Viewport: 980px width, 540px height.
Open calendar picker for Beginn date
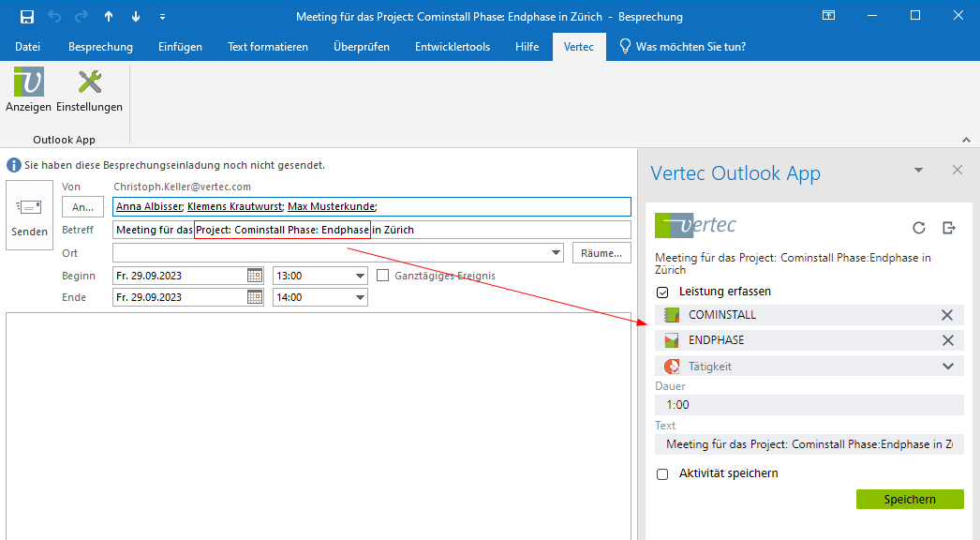255,276
